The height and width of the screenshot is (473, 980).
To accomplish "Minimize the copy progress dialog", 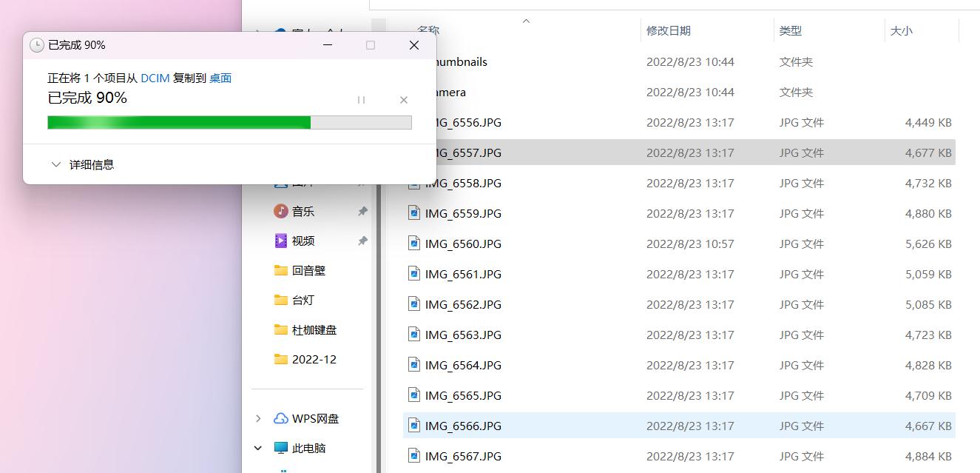I will tap(328, 45).
